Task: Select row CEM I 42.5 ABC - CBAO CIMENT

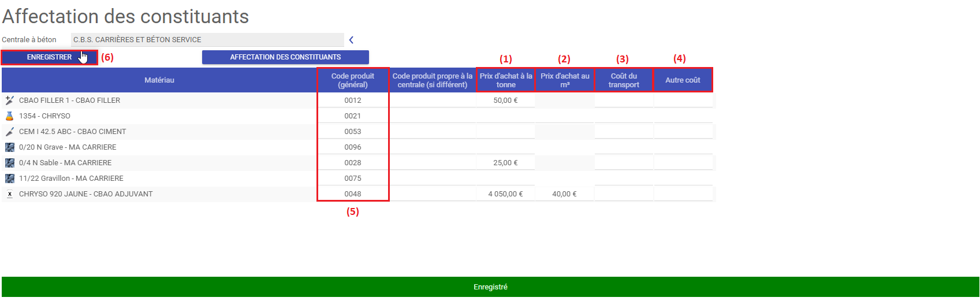Action: [358, 131]
